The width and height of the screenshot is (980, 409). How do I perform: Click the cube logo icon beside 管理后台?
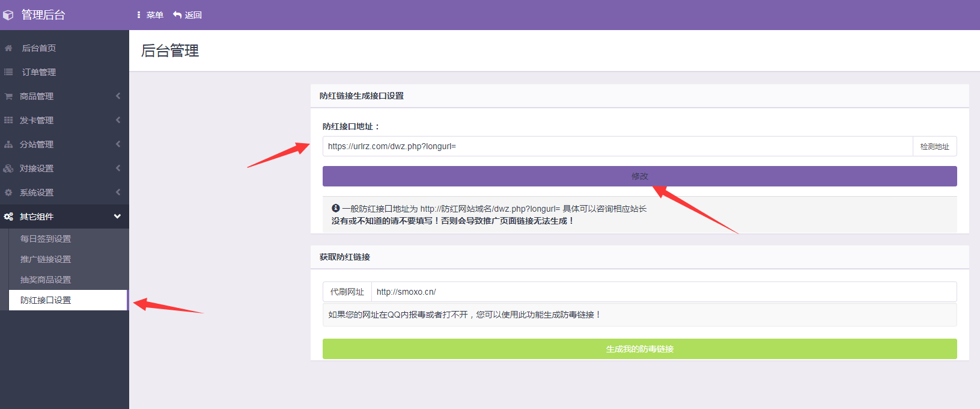[8, 15]
